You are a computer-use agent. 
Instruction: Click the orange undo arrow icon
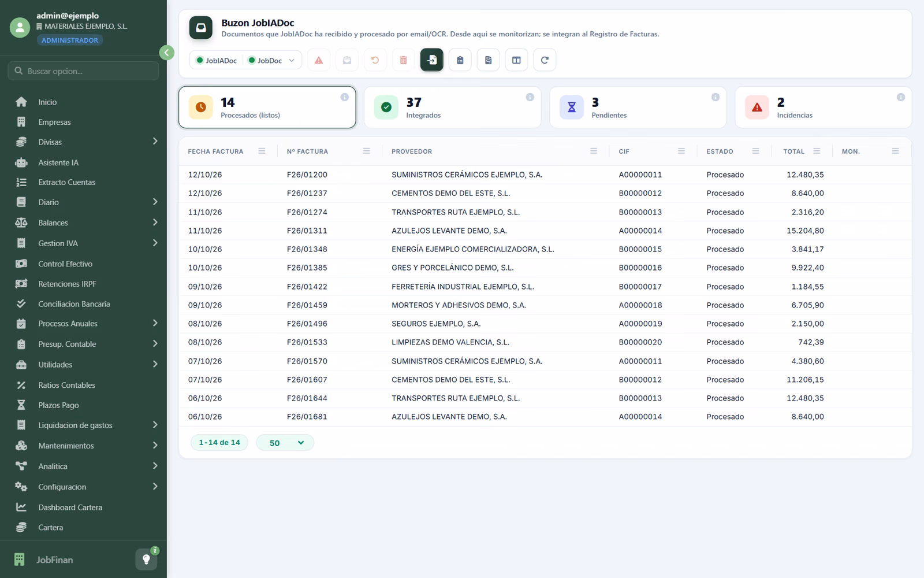coord(375,60)
